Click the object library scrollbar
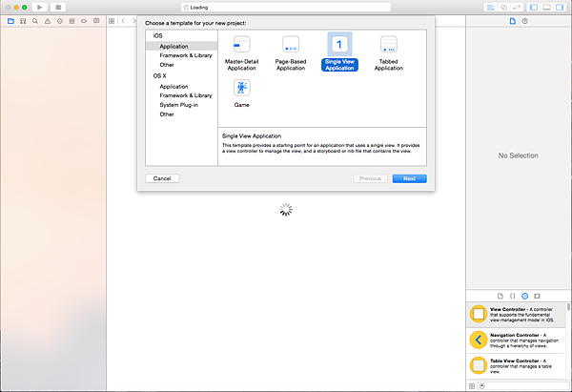 568,306
